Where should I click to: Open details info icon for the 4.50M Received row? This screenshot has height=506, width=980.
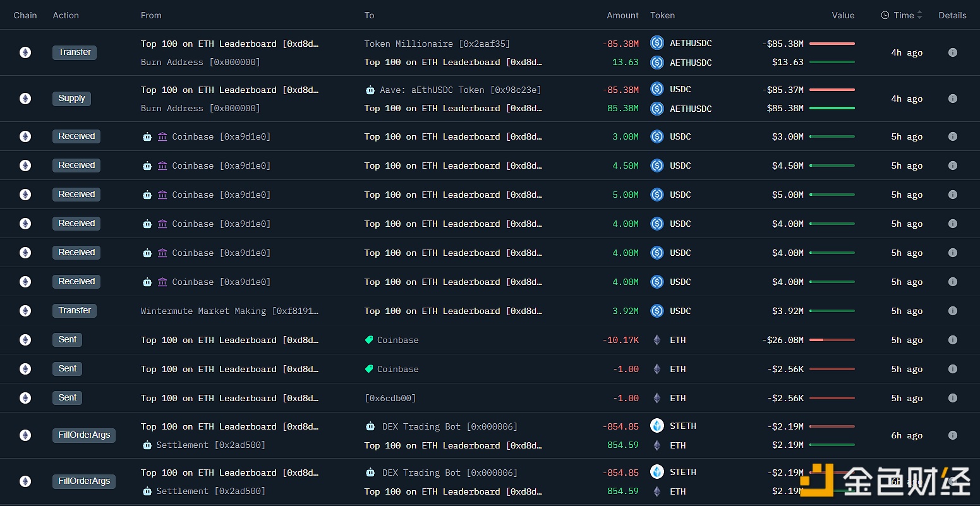(952, 166)
